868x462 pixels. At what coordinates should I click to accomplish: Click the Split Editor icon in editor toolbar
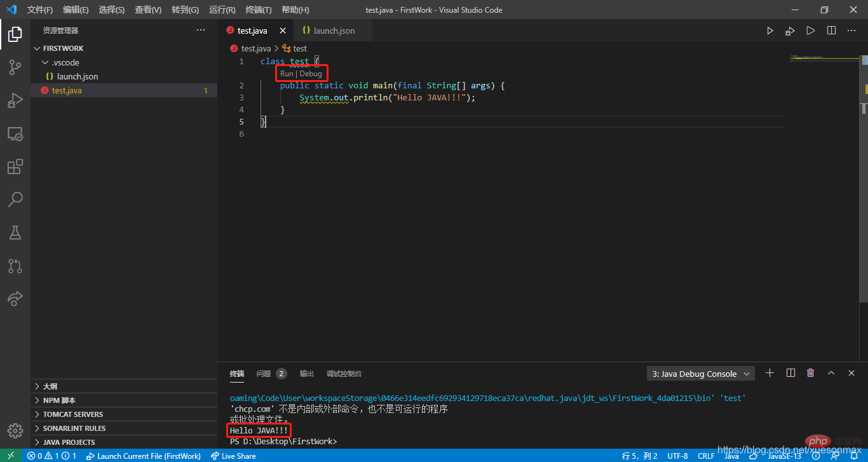point(831,31)
